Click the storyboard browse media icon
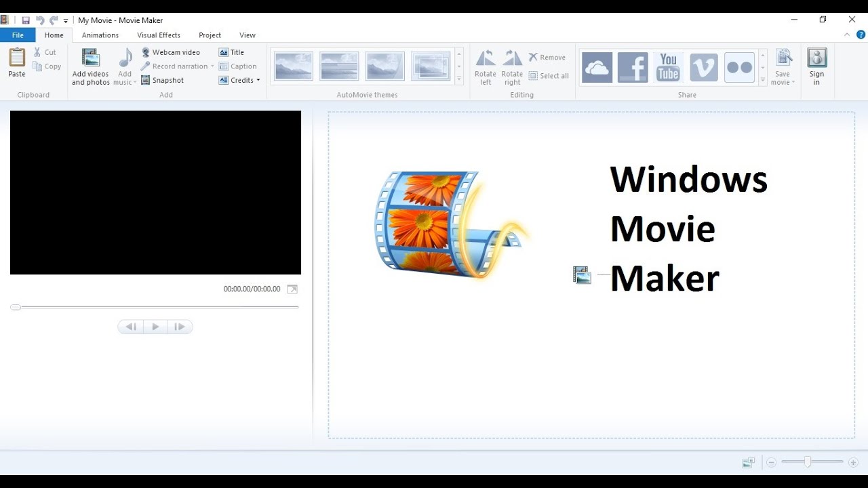868x488 pixels. tap(582, 274)
